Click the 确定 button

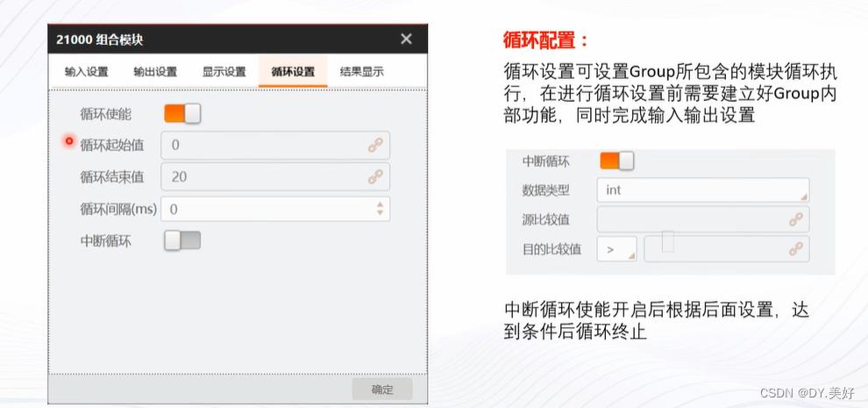[x=382, y=390]
